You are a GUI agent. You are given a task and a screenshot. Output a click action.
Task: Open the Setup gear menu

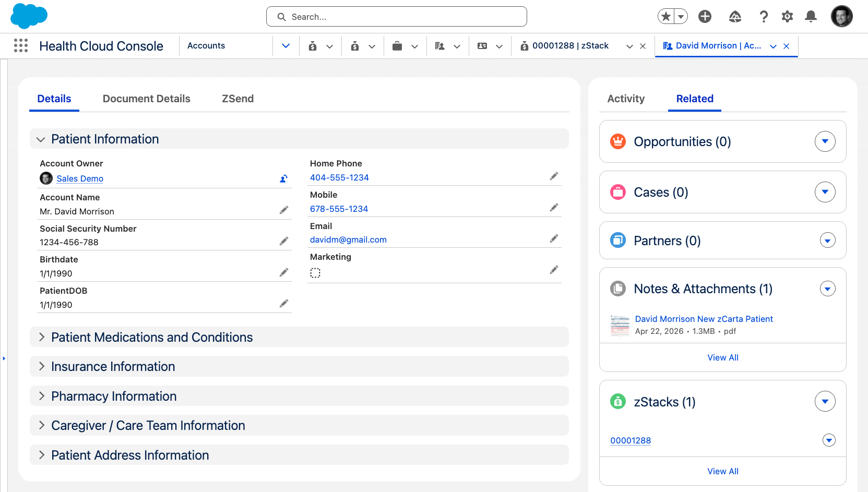tap(787, 17)
